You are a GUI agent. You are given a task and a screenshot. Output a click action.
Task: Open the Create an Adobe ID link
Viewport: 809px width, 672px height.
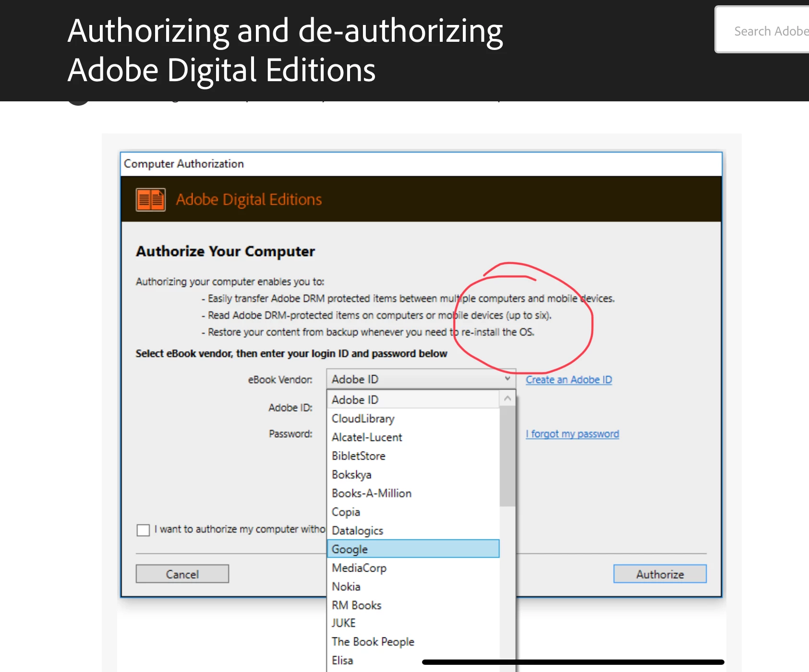(x=569, y=379)
